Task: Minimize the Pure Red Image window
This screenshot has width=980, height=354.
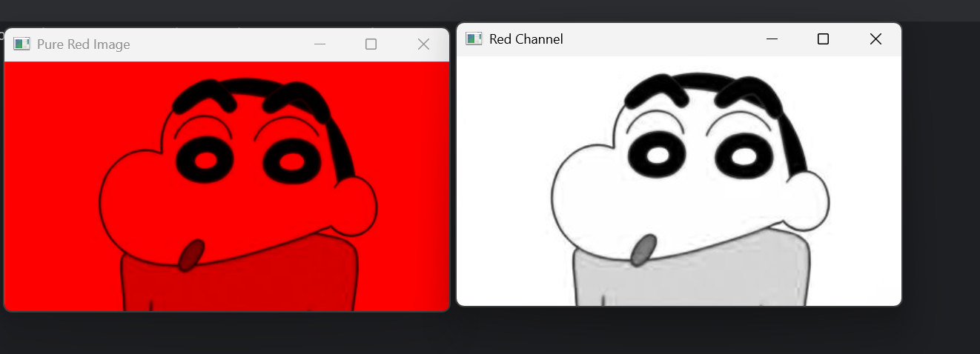Action: [x=320, y=44]
